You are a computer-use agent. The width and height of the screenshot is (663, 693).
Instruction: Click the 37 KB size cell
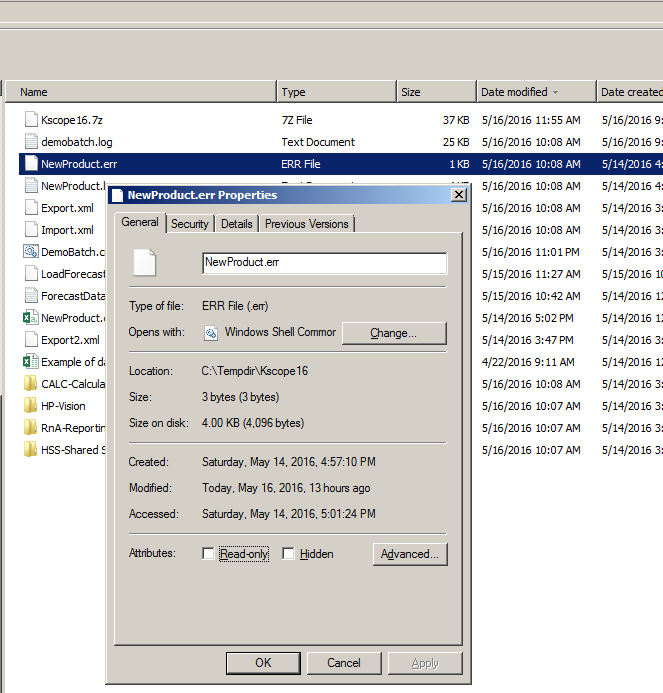[x=456, y=120]
